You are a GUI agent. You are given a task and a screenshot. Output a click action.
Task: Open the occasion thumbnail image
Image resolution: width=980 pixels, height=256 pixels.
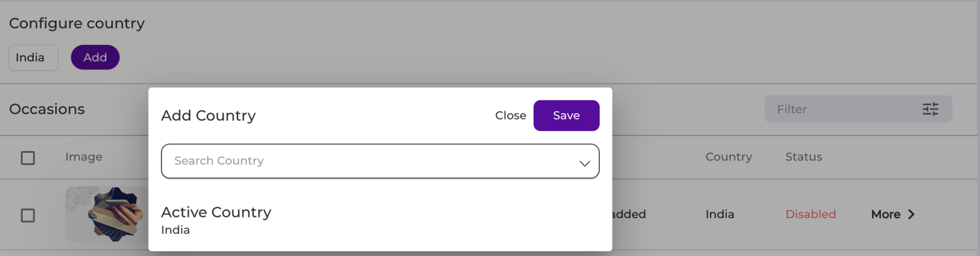(x=107, y=215)
